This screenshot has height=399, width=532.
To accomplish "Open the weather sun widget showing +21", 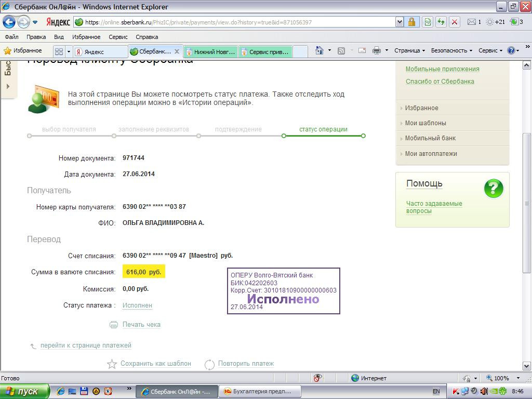I will click(495, 22).
